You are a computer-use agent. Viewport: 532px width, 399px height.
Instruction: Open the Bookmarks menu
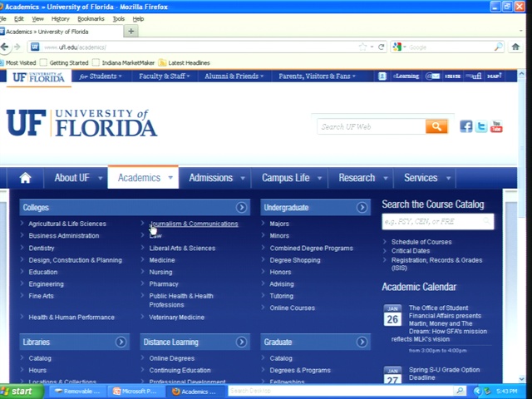pyautogui.click(x=91, y=18)
